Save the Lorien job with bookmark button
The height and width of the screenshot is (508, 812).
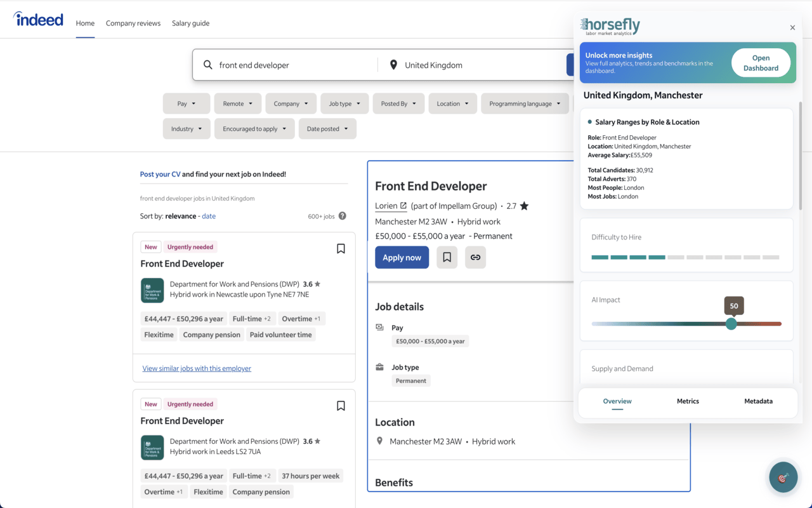tap(447, 257)
